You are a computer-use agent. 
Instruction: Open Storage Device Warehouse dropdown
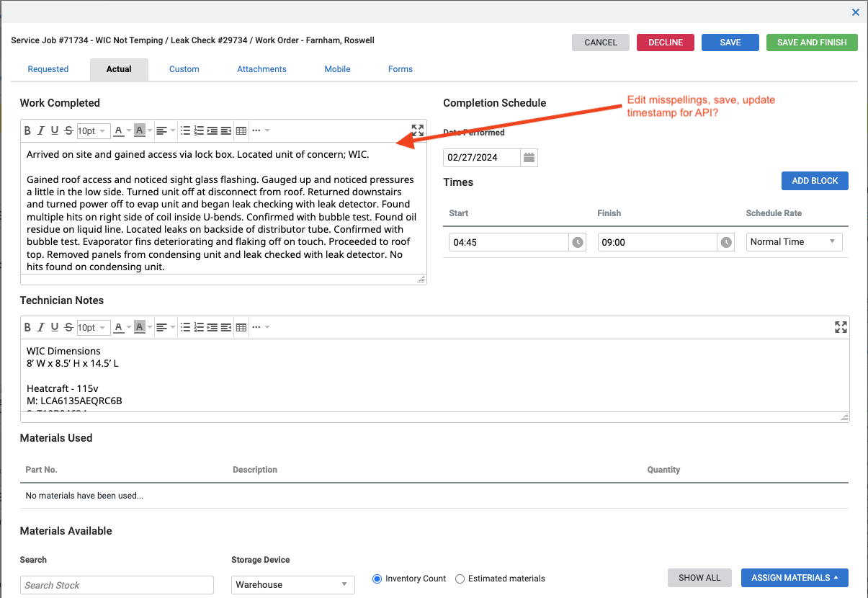[x=293, y=584]
